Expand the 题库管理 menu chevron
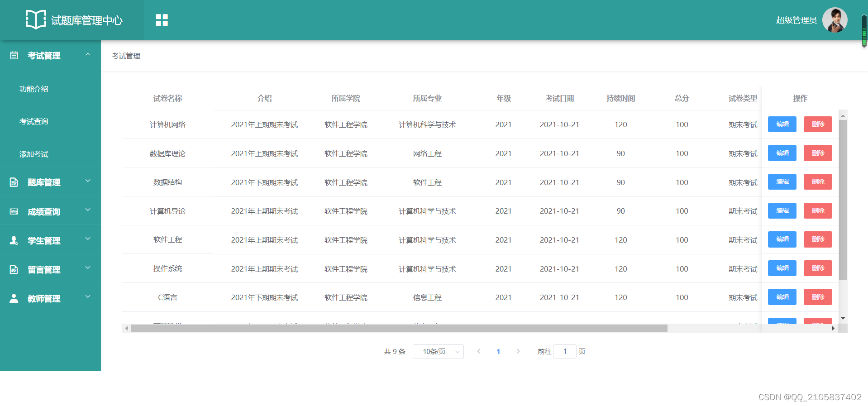Viewport: 868px width, 406px height. pos(88,181)
